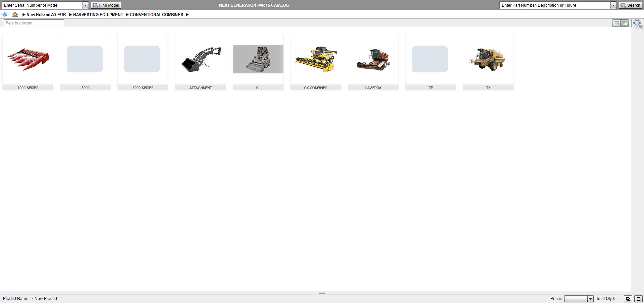Click the picklist panel splitter handle

[x=322, y=293]
